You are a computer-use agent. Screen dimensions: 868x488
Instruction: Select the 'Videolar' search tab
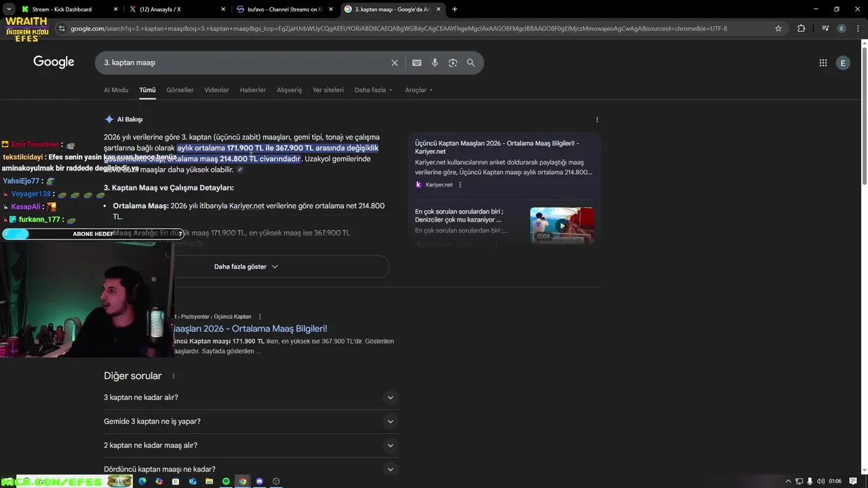point(216,90)
